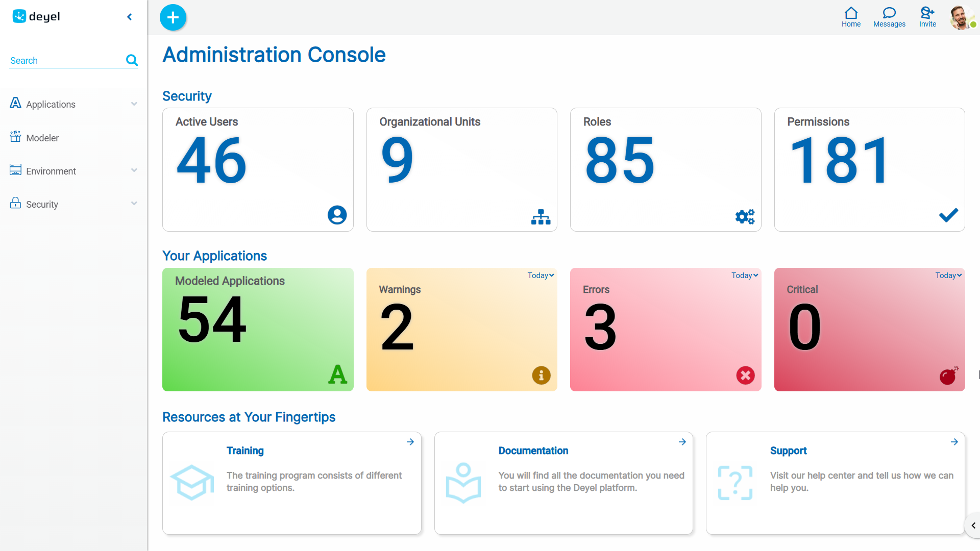Click the Critical bomb icon
Image resolution: width=980 pixels, height=551 pixels.
click(x=949, y=375)
